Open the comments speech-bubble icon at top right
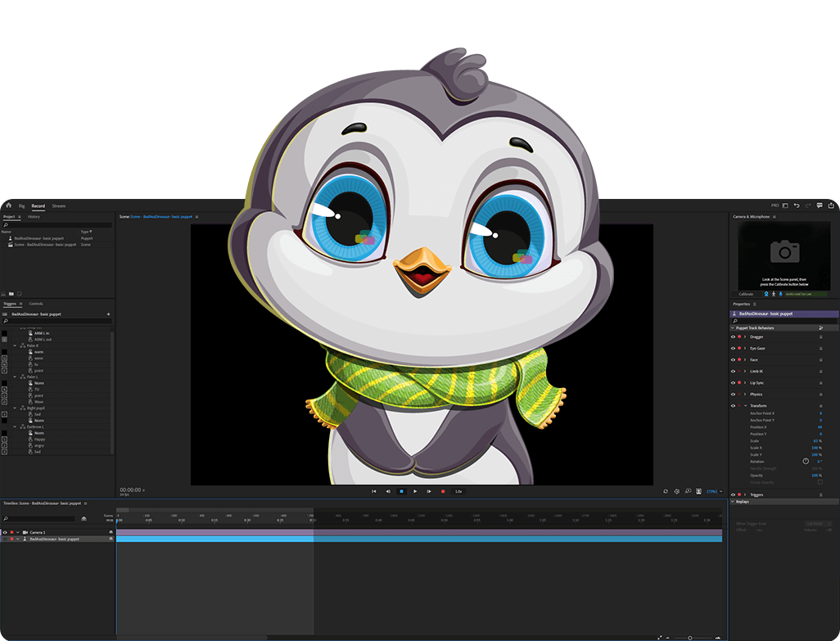This screenshot has width=840, height=641. pos(820,205)
